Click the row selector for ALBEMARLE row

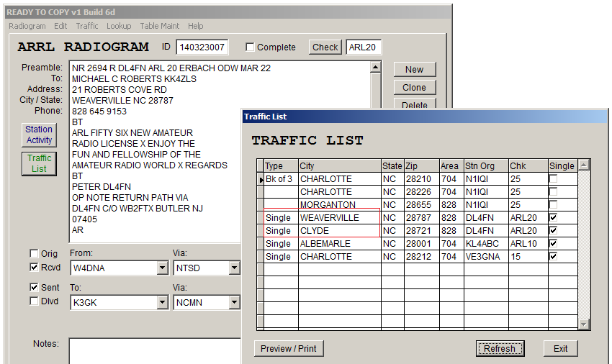point(261,244)
